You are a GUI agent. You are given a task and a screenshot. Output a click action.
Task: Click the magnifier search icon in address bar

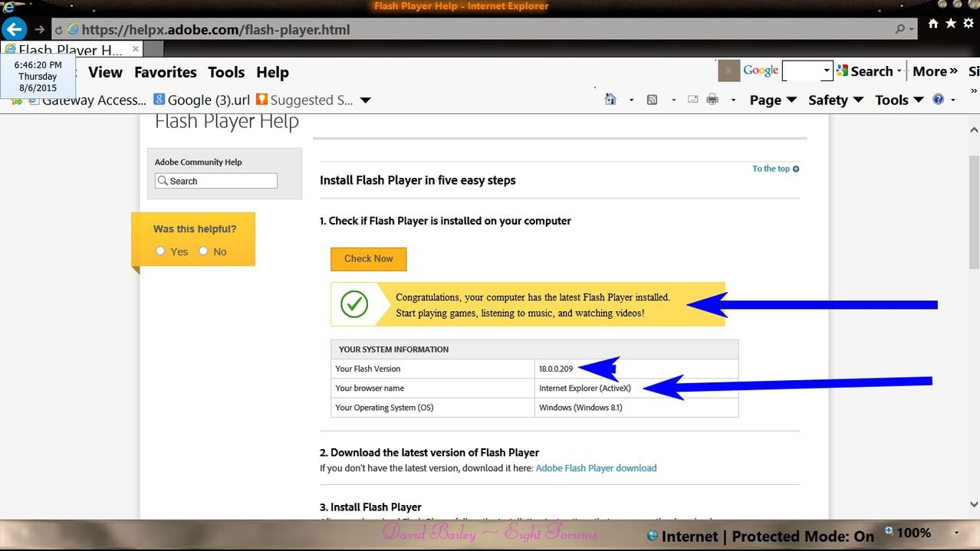click(900, 30)
